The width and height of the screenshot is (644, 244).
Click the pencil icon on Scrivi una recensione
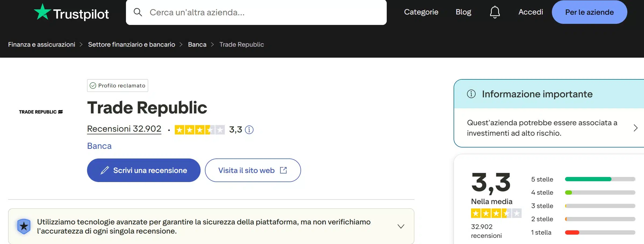click(104, 170)
